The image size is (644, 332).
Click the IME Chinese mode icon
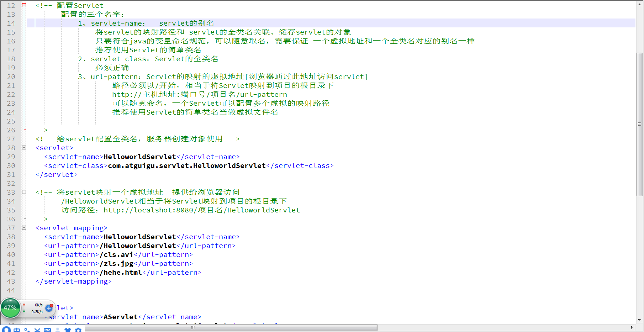click(17, 330)
